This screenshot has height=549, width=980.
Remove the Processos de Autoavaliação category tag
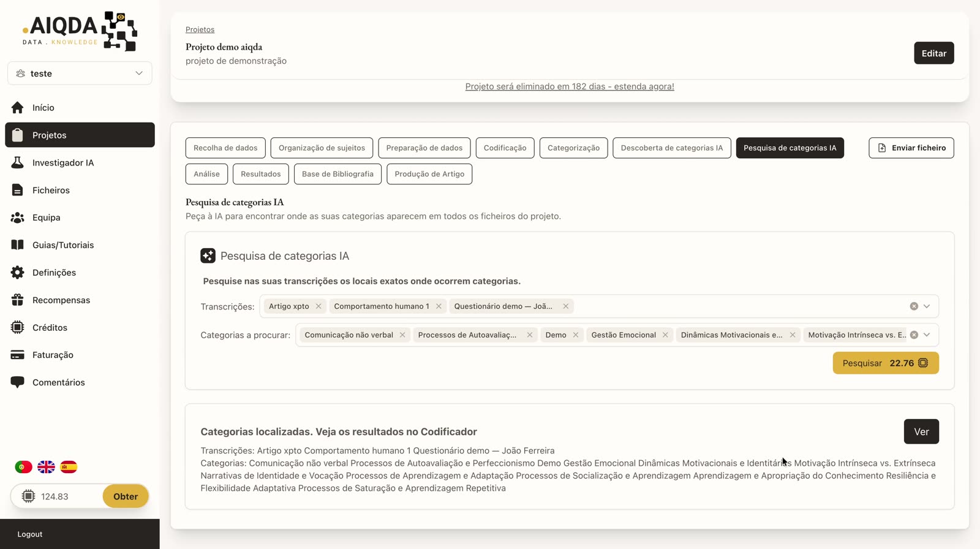[x=529, y=335]
